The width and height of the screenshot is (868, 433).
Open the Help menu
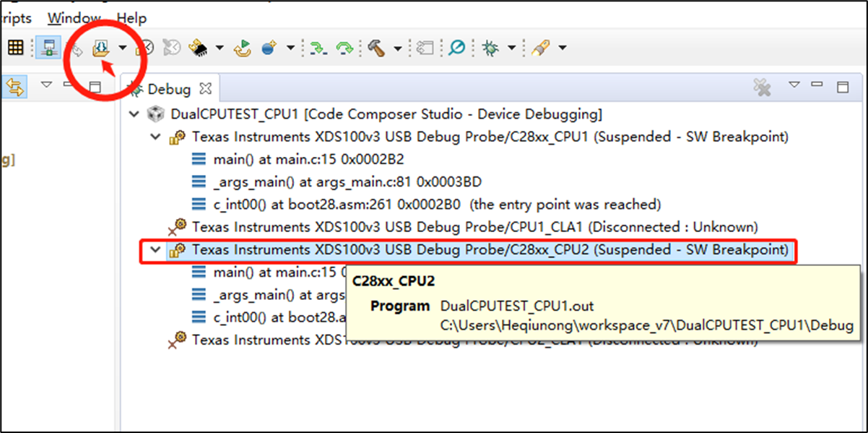(x=131, y=18)
